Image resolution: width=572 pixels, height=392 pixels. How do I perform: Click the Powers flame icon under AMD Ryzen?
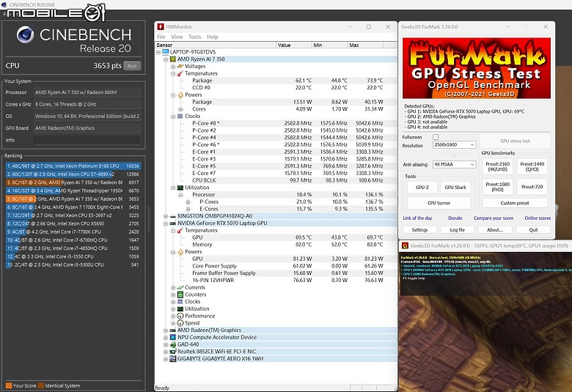tap(180, 95)
